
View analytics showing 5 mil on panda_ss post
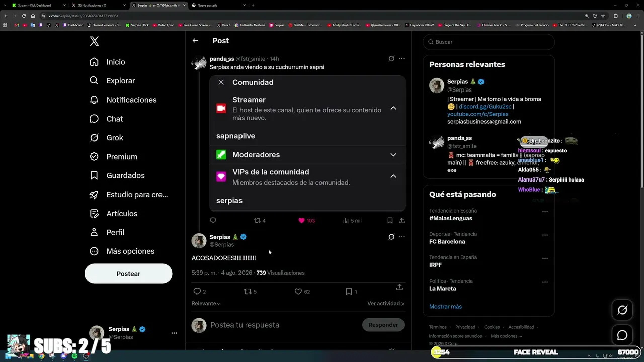352,220
